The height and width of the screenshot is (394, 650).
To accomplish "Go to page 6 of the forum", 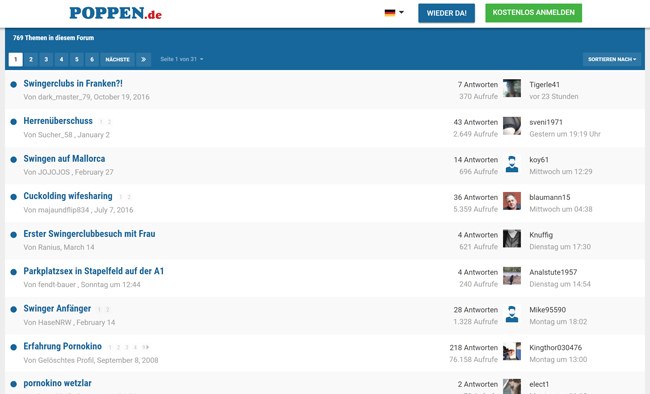I will click(92, 59).
